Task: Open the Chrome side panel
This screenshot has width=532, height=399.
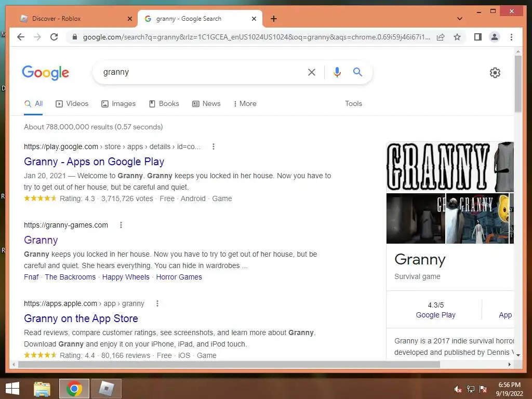Action: (x=478, y=37)
